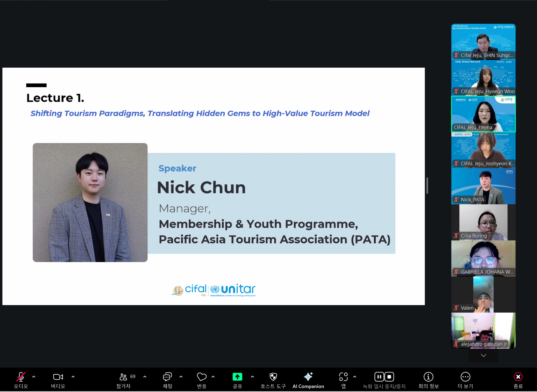Select Nick_PATA video thumbnail
This screenshot has width=537, height=392.
[483, 186]
